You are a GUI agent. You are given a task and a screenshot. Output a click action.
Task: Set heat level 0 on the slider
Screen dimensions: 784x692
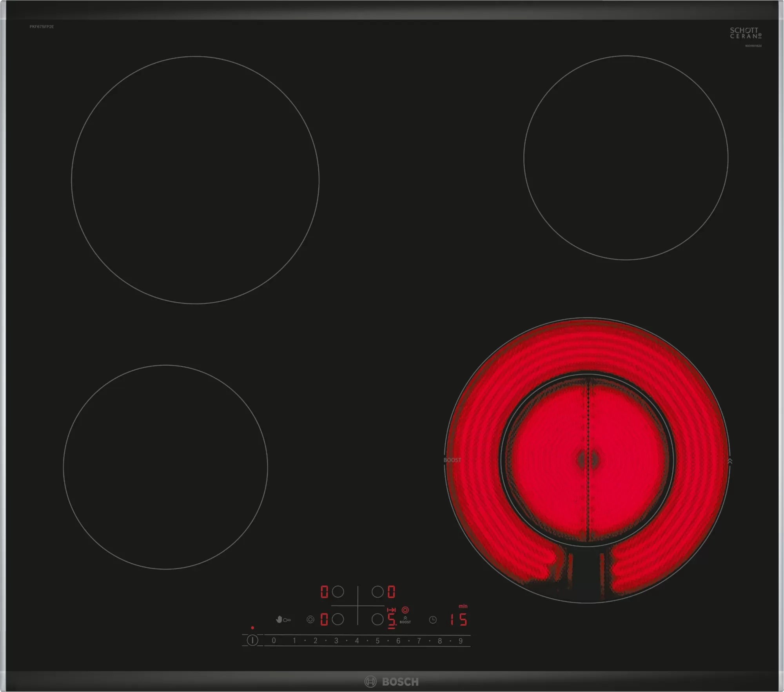[274, 641]
